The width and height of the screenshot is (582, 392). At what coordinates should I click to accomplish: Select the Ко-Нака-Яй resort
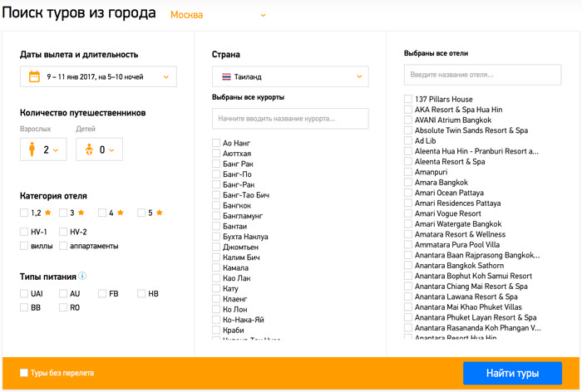coord(216,319)
